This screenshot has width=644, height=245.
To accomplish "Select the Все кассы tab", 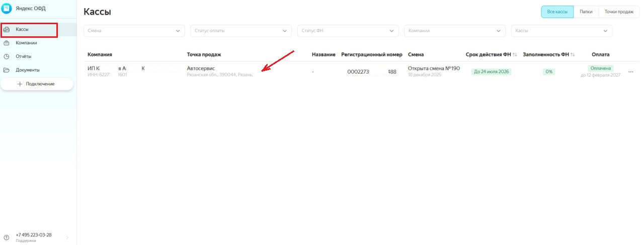I will (x=557, y=12).
